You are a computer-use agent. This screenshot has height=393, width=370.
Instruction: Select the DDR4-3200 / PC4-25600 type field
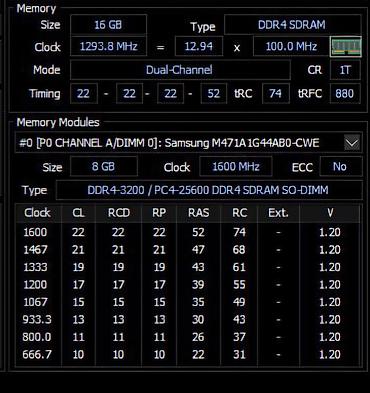209,190
